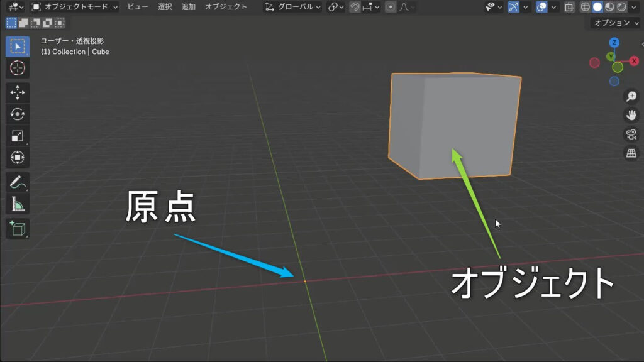Screen dimensions: 644x362
Task: Click the negative Z axis circle on the navigation gizmo
Action: 614,81
